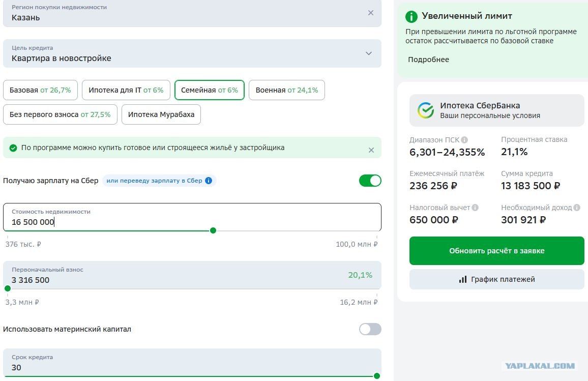Viewport: 588px width, 381px height.
Task: Click the loan term slider handle
Action: pos(377,376)
